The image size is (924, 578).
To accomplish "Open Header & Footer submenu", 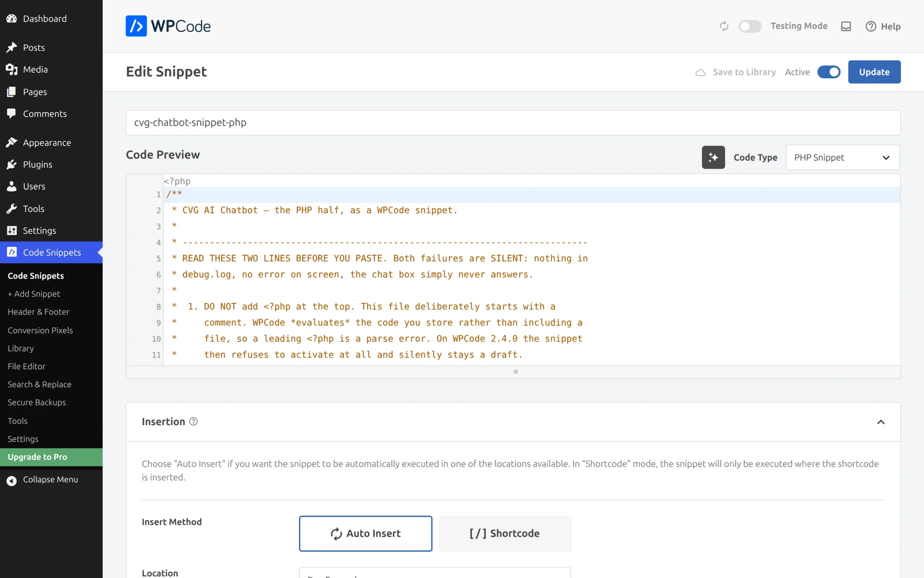I will tap(39, 311).
